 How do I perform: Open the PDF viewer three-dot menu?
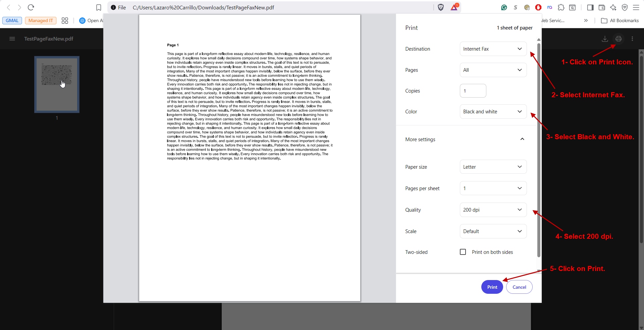click(632, 39)
